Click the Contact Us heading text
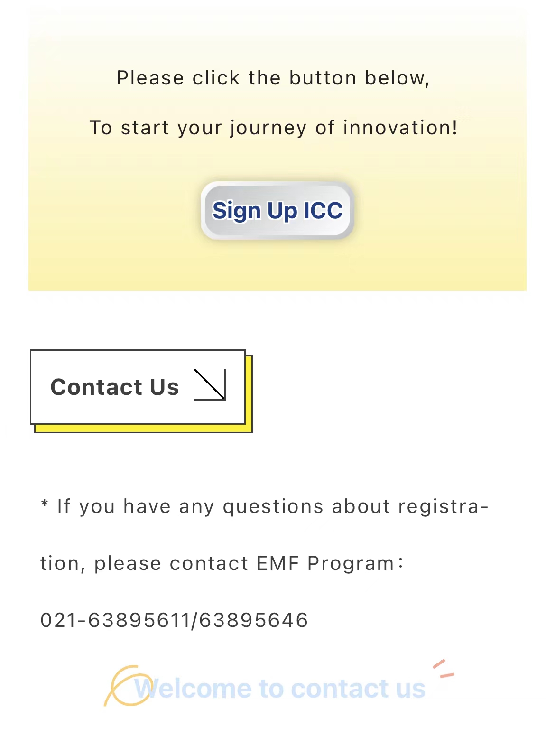This screenshot has height=756, width=555. (x=115, y=387)
